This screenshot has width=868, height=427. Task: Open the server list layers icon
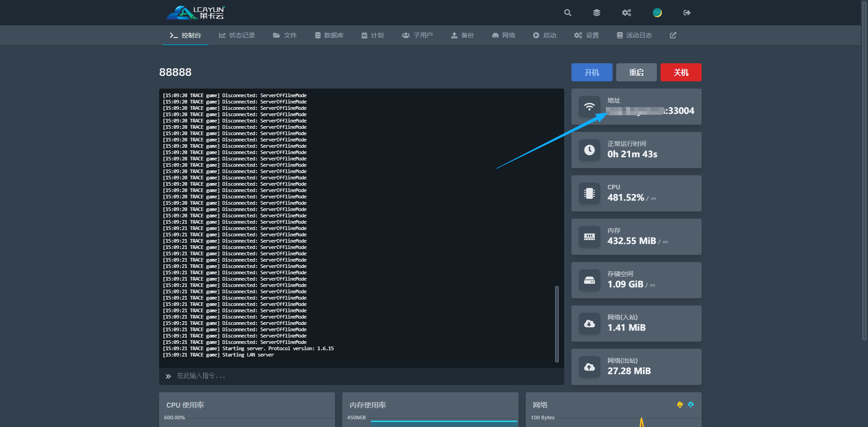[597, 13]
